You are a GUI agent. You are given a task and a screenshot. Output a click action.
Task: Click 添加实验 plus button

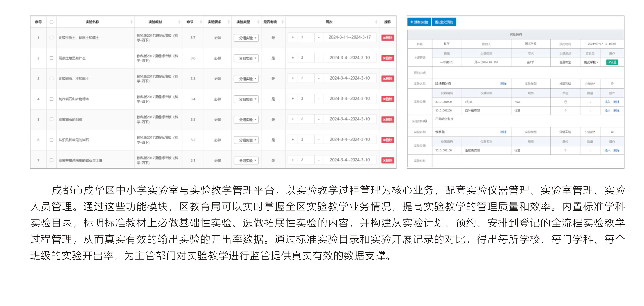click(x=419, y=22)
